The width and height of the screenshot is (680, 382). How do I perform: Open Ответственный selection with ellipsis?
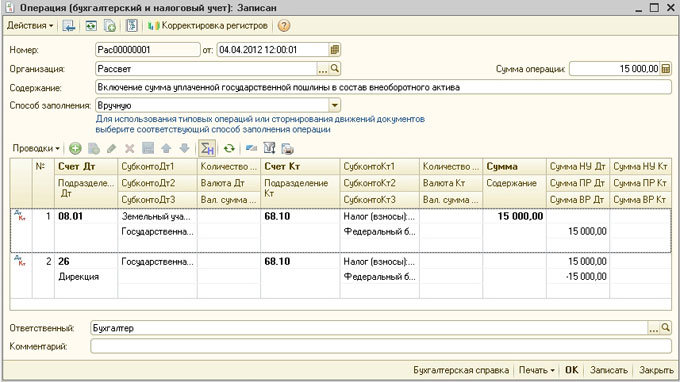pyautogui.click(x=654, y=328)
